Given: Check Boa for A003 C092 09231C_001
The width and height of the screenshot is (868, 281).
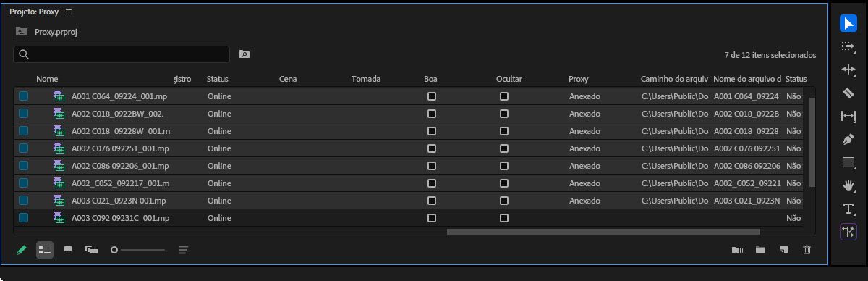Looking at the screenshot, I should [432, 218].
